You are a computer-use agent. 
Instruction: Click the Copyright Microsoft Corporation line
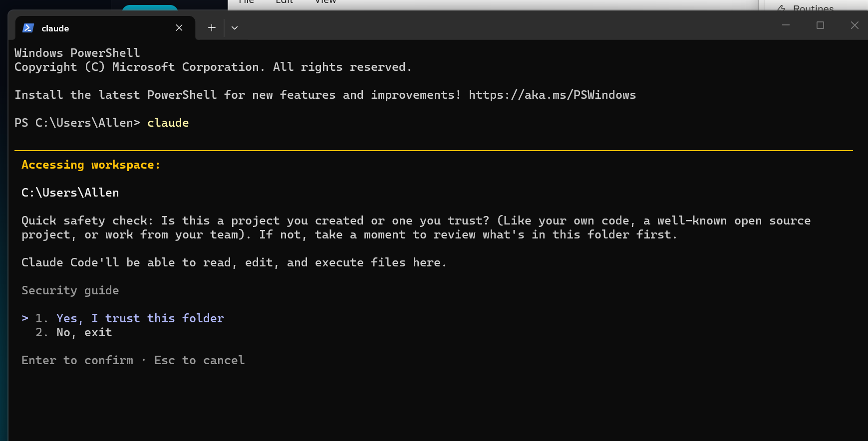point(213,67)
